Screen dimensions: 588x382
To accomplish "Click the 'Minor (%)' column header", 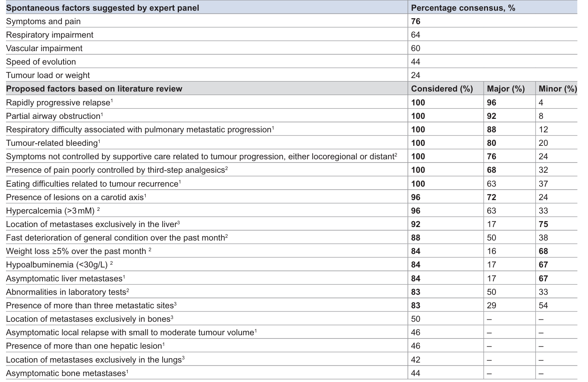I will pos(557,89).
